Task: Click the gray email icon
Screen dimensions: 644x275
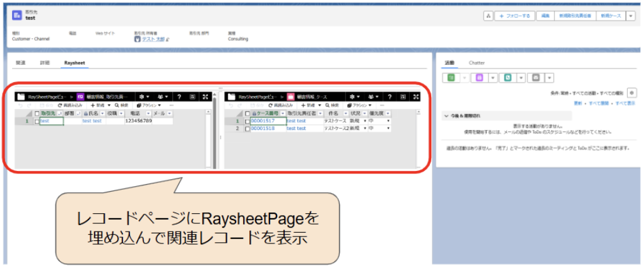Action: [x=535, y=78]
